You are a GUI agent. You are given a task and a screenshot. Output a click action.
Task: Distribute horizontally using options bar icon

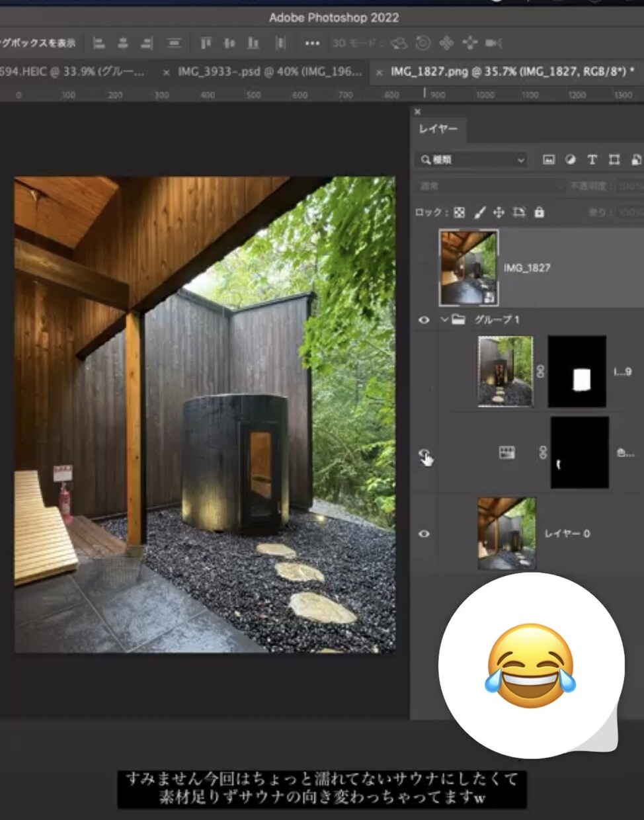(280, 44)
